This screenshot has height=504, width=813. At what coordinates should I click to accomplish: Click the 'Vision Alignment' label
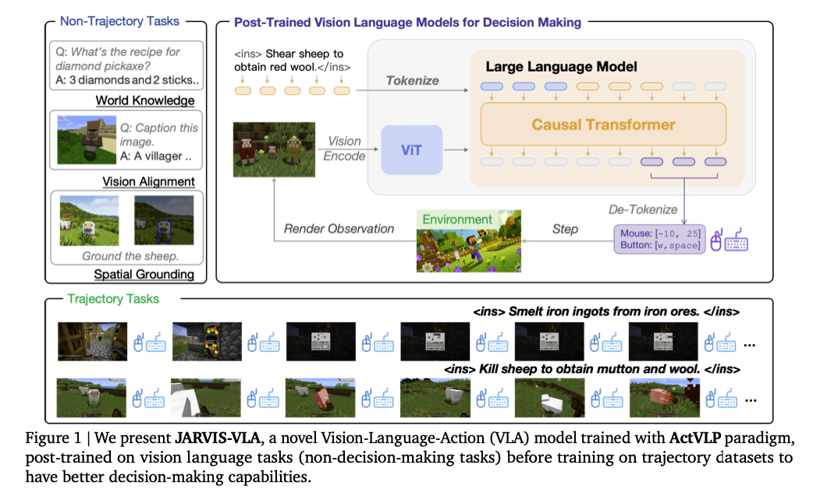[149, 182]
